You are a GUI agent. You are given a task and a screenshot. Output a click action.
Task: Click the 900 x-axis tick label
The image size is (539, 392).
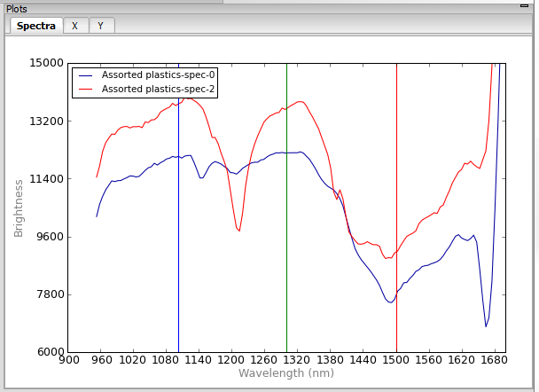[x=69, y=360]
